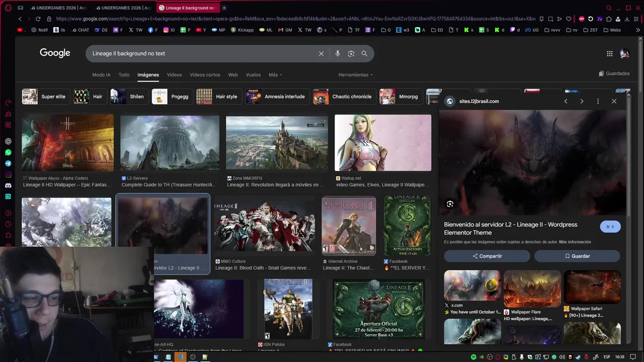
Task: Click the Opera GX logo menu
Action: coord(8,8)
